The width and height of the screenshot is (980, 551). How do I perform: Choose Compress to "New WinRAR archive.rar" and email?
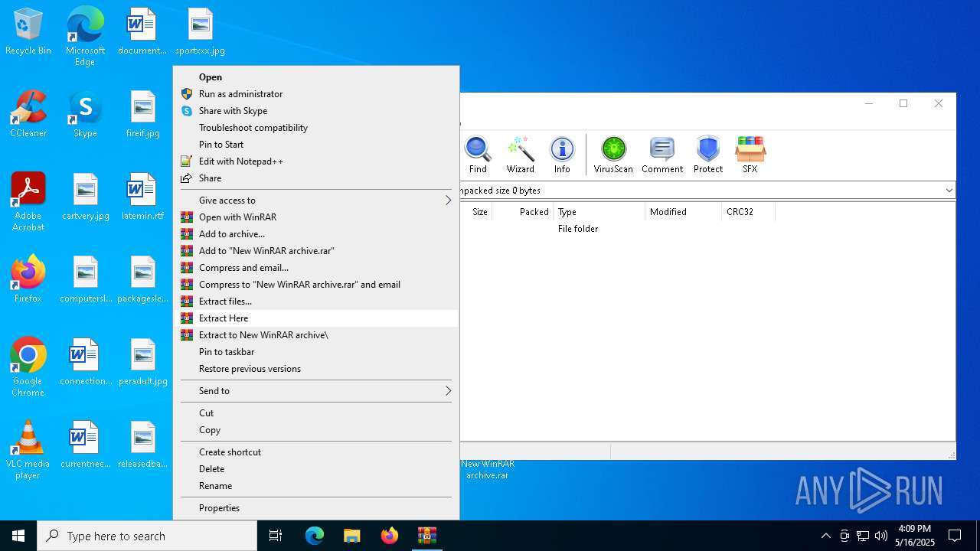[316, 285]
